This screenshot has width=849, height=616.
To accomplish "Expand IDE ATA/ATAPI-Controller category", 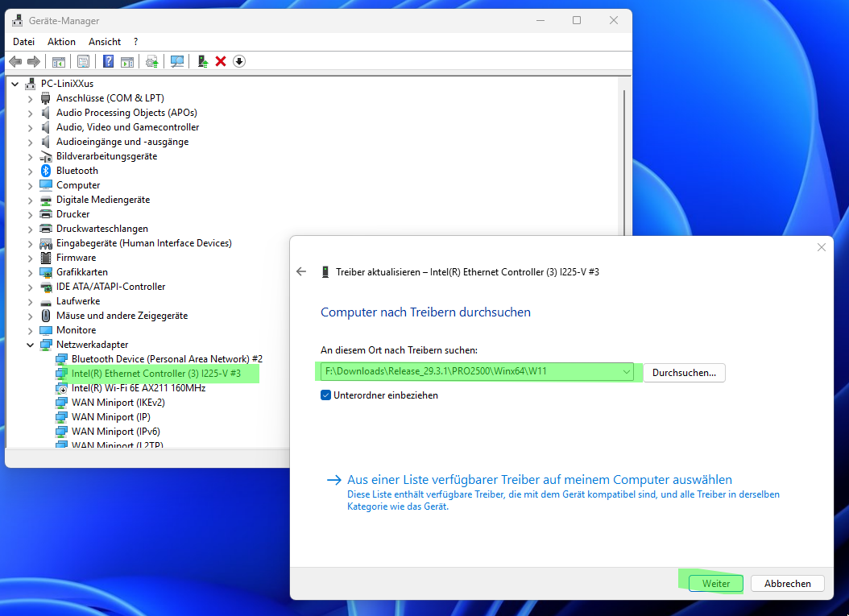I will point(31,287).
